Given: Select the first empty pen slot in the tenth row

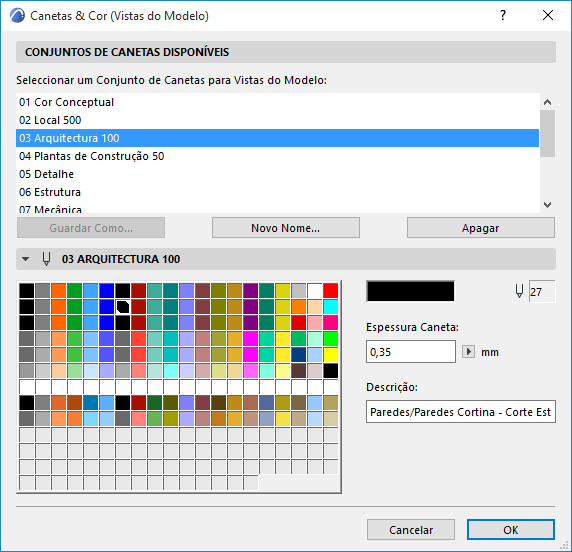Looking at the screenshot, I should point(27,435).
